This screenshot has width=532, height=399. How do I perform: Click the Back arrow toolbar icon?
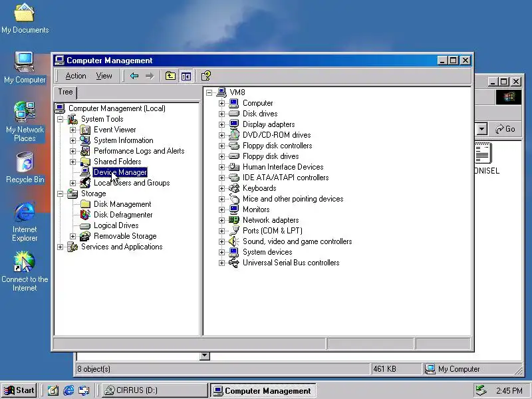(134, 76)
